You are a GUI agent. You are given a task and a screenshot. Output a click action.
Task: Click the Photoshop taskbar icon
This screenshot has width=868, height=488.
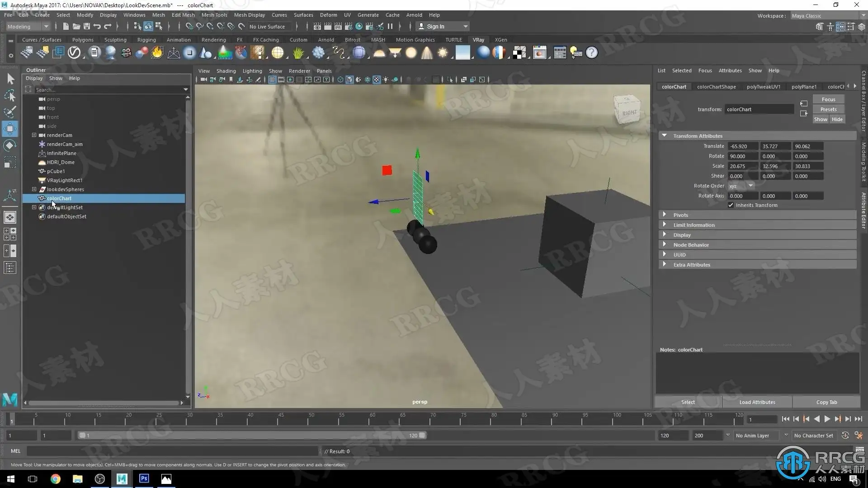click(144, 479)
